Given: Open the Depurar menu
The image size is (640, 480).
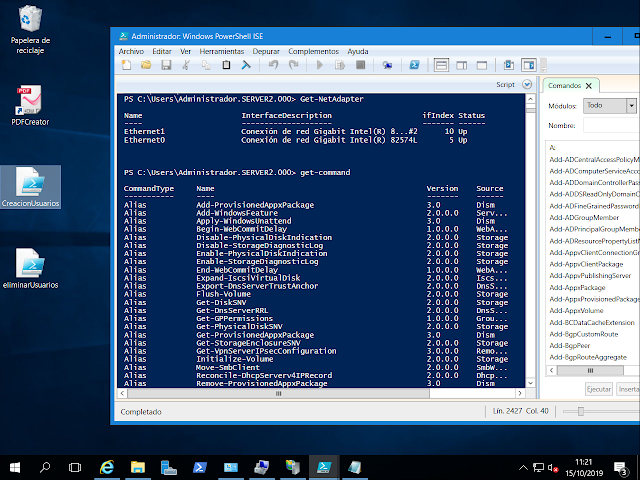Looking at the screenshot, I should point(266,51).
